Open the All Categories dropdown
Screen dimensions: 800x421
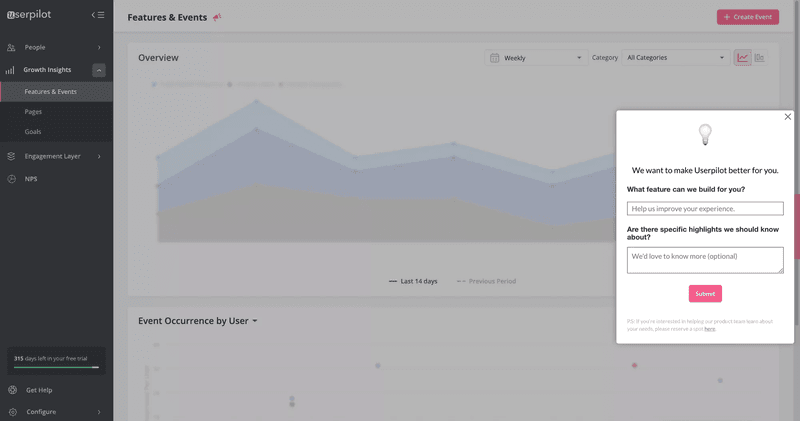675,58
